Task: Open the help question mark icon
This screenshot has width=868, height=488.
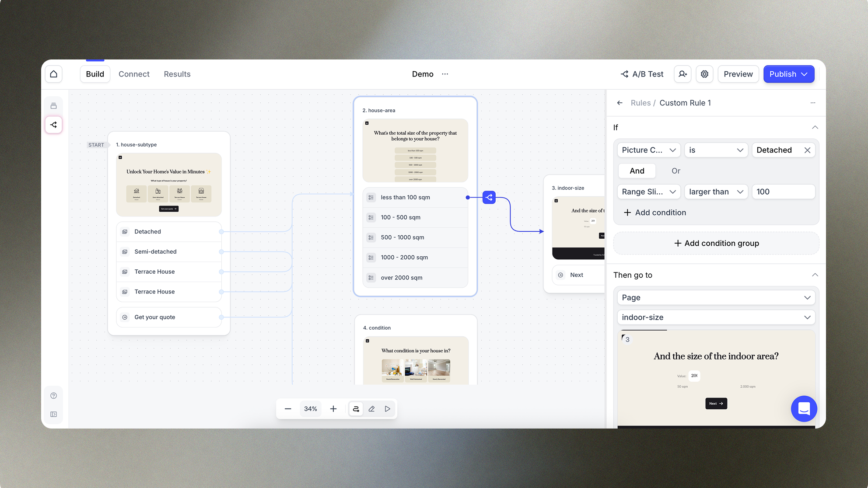Action: 54,396
